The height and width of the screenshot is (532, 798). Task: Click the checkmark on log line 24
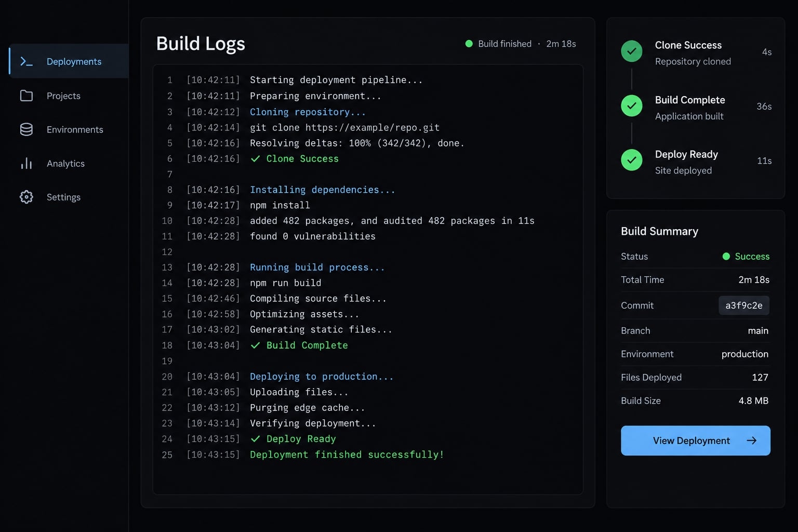(x=255, y=439)
